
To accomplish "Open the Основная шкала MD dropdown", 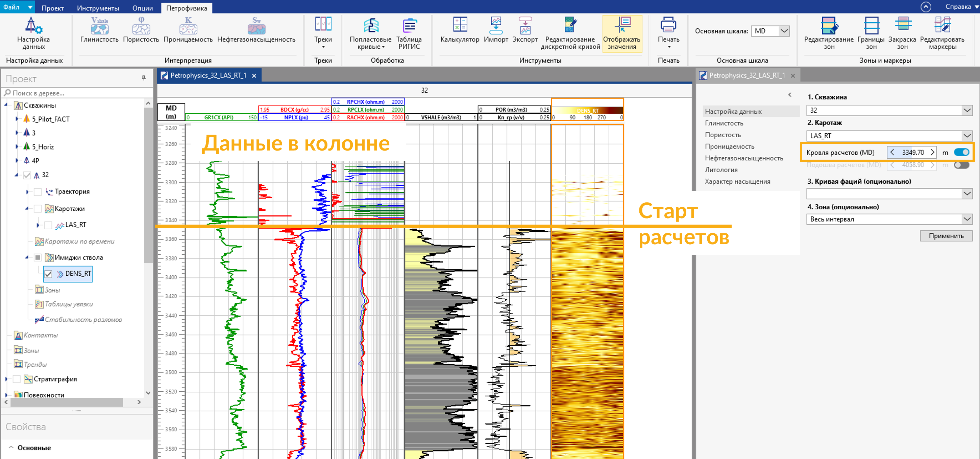I will point(770,31).
